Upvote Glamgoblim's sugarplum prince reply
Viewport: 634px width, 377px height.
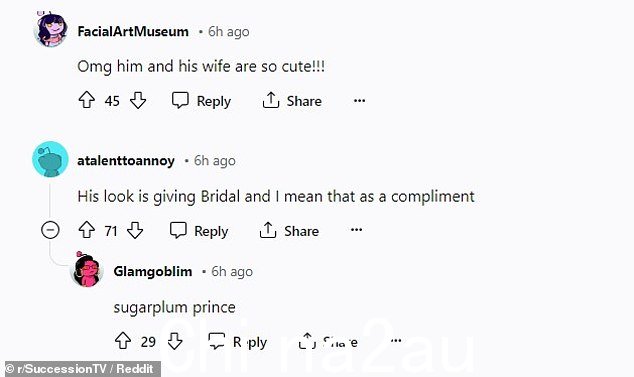click(123, 341)
